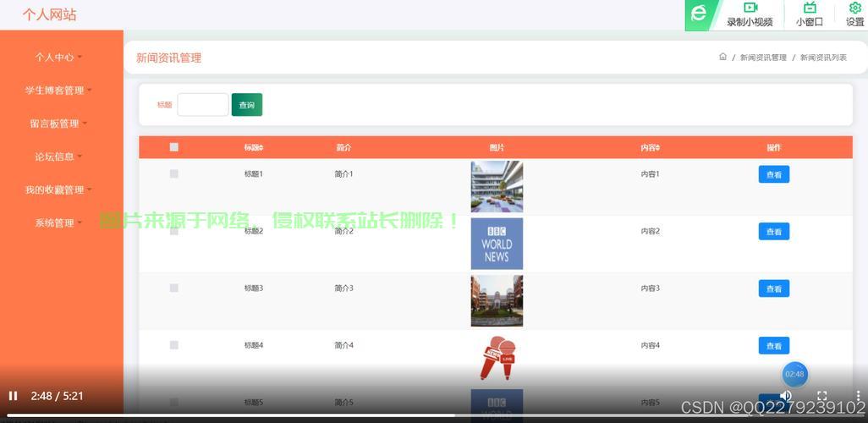Screen dimensions: 868x423
Task: Click the 简介 column header
Action: click(x=343, y=148)
